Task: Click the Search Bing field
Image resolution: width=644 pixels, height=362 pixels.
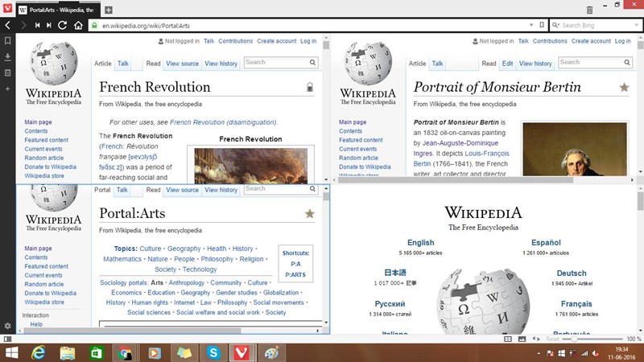Action: click(597, 26)
